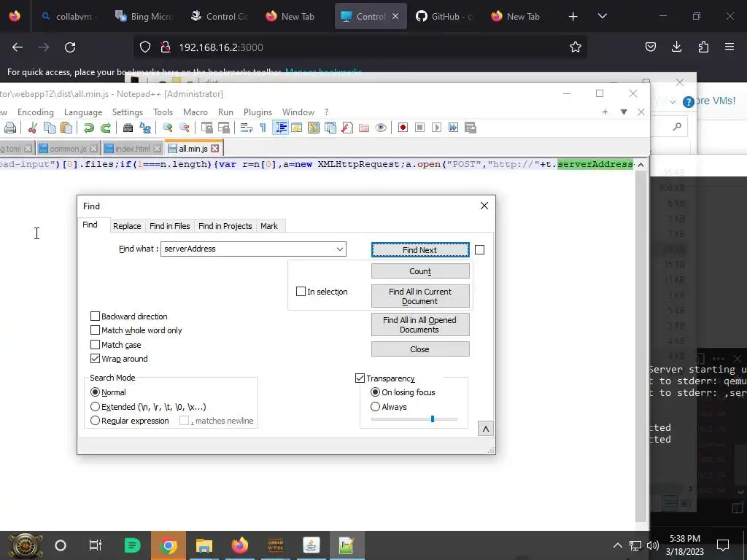Enable Match case checkbox
747x560 pixels.
pos(95,344)
